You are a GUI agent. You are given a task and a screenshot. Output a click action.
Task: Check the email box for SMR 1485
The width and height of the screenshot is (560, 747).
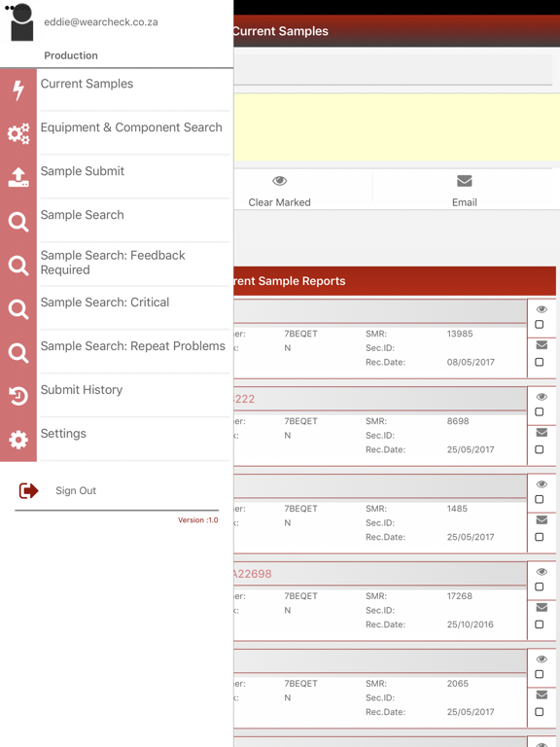tap(539, 537)
